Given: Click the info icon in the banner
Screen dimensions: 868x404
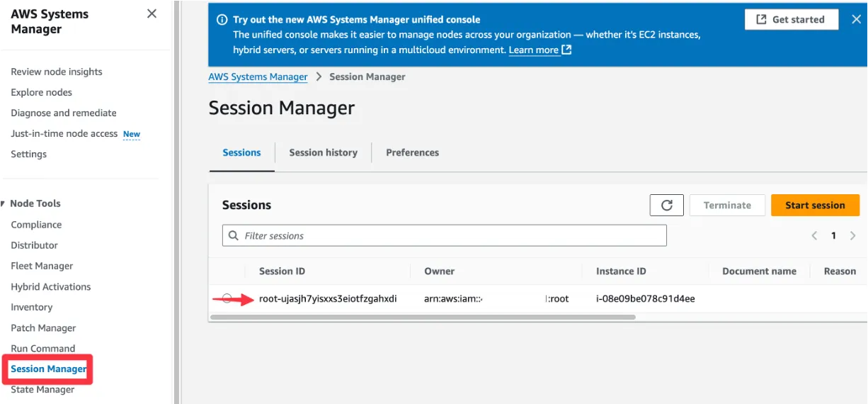Looking at the screenshot, I should pyautogui.click(x=222, y=20).
